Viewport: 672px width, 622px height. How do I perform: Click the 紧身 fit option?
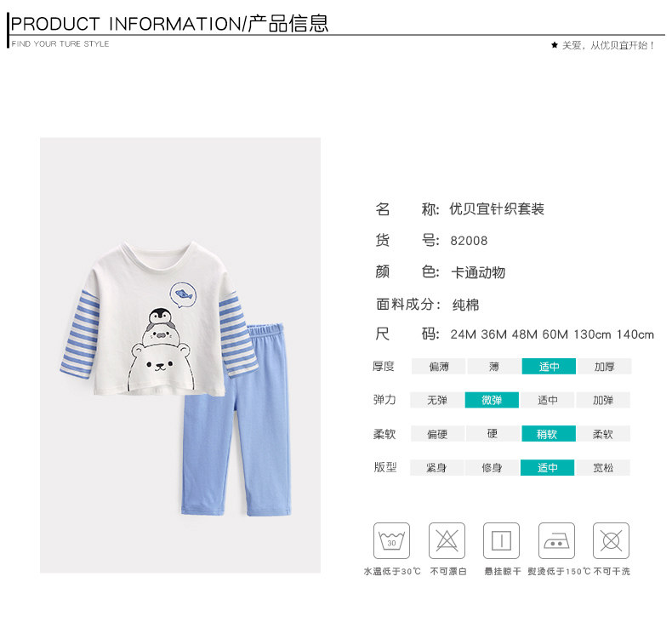pyautogui.click(x=436, y=468)
